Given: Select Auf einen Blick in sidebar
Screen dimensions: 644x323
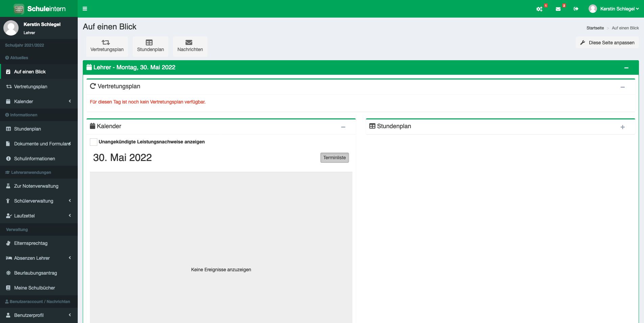Looking at the screenshot, I should click(x=39, y=72).
